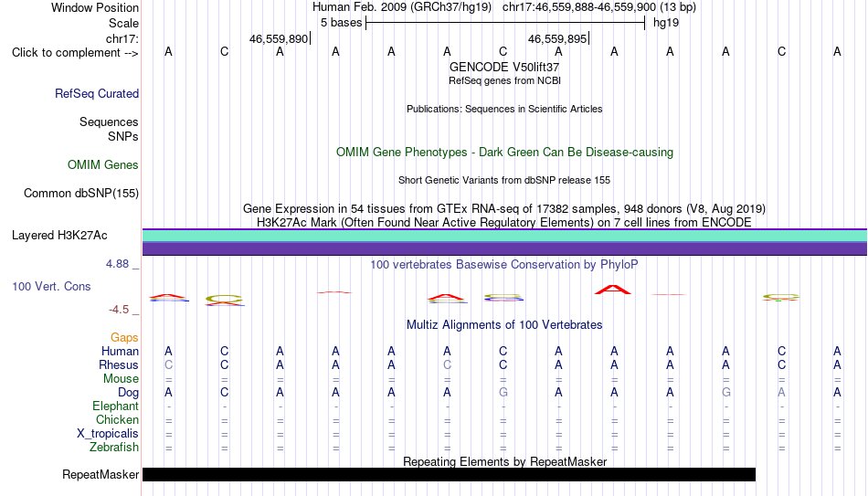This screenshot has height=496, width=868.
Task: Click the H3K27Ac Mark ENCODE track title
Action: (504, 223)
